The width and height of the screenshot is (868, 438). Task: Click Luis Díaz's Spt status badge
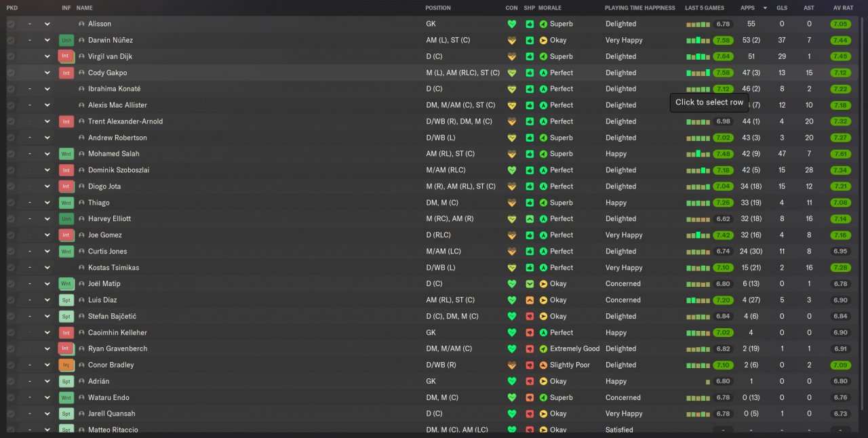(66, 300)
